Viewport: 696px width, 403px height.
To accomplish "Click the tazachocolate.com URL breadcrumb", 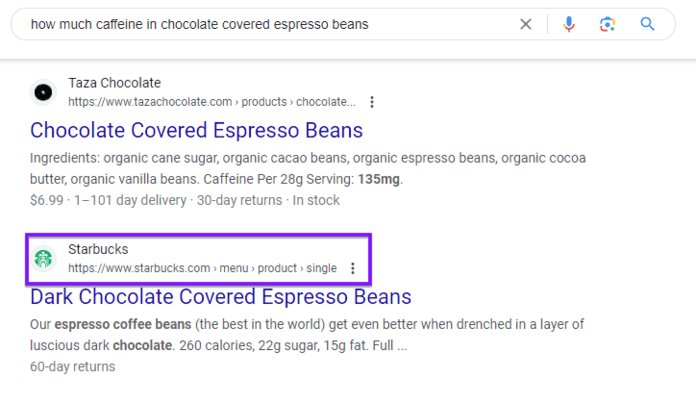I will click(x=212, y=102).
